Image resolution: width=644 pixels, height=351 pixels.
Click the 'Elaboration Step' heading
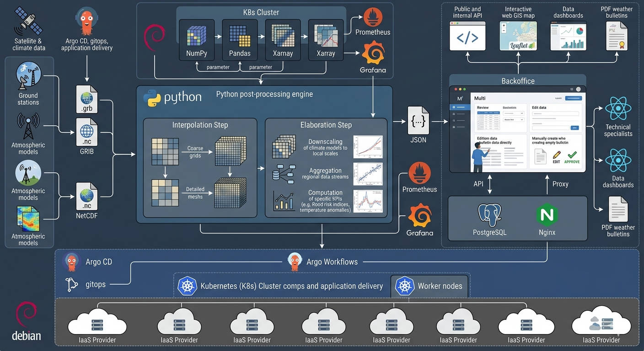click(x=326, y=125)
